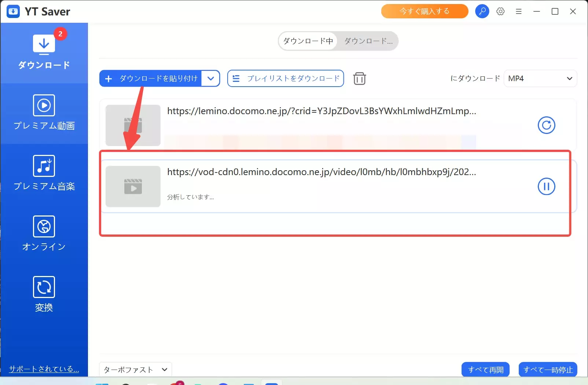This screenshot has width=588, height=385.
Task: Open the ターボファスト speed dropdown
Action: (135, 370)
